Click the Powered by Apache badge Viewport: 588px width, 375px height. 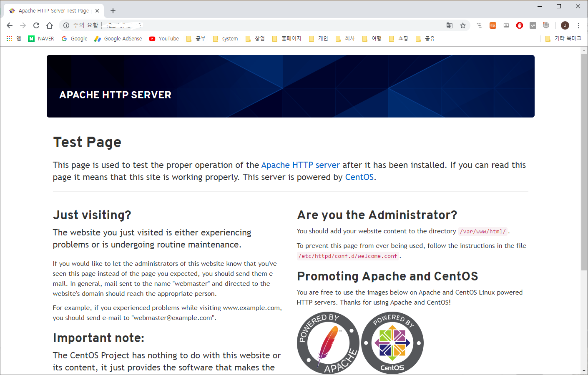coord(328,343)
